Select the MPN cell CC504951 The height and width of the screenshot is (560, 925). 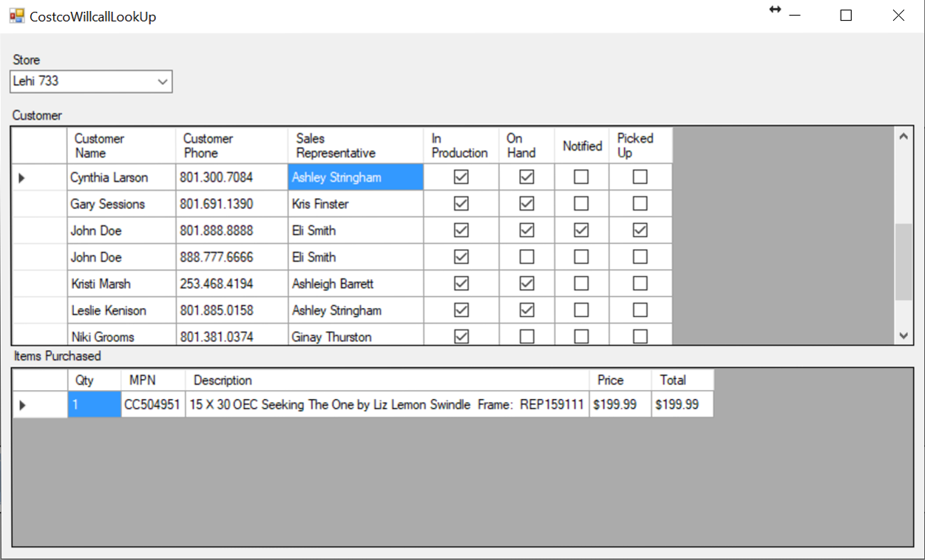(x=152, y=405)
